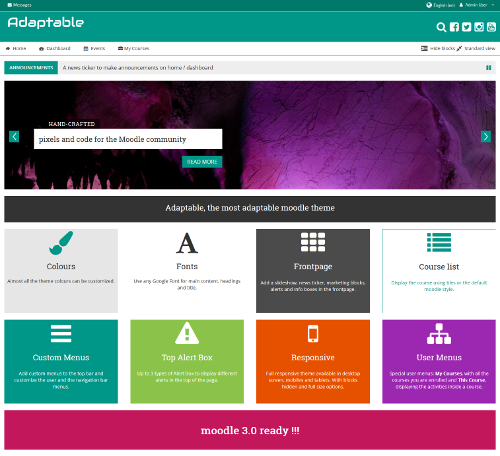Click the Top Alert Box warning triangle icon

(187, 333)
